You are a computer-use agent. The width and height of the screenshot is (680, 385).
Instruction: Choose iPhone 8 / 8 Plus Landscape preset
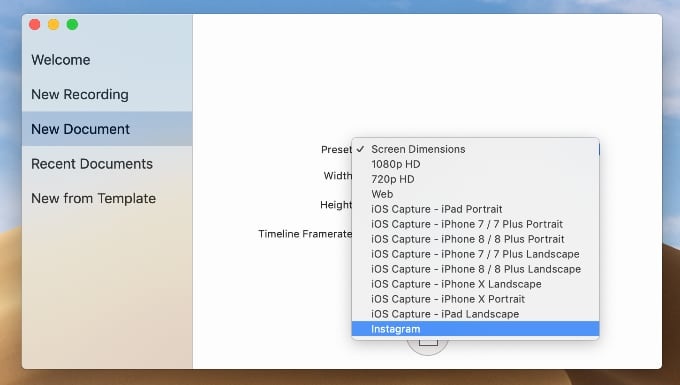[x=475, y=269]
